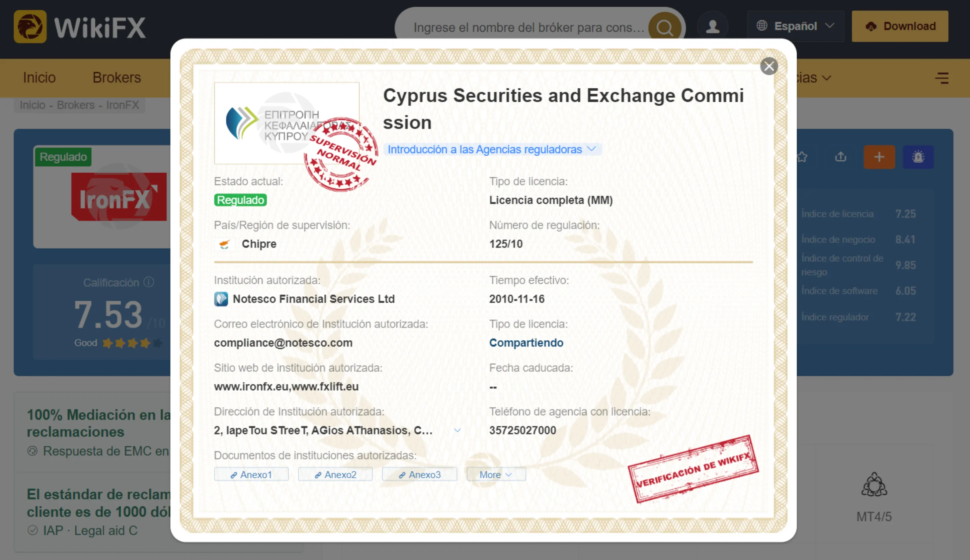Open the hamburger menu in the nav bar

pos(942,78)
